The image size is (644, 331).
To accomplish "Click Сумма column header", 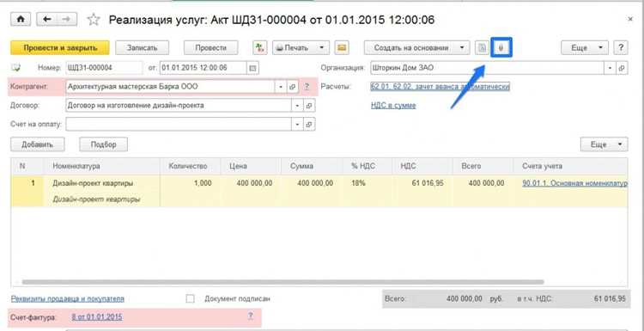I will tap(312, 166).
